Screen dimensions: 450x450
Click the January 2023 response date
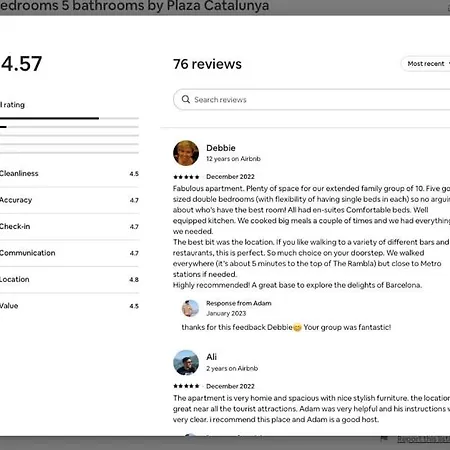tap(226, 313)
